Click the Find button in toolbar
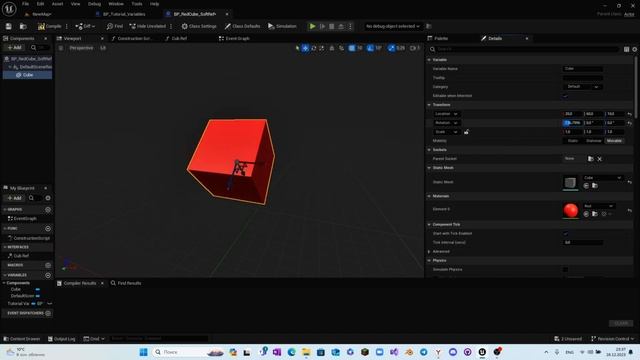 (115, 26)
